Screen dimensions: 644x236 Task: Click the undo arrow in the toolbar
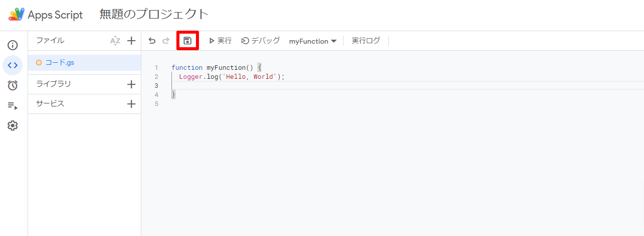tap(152, 41)
